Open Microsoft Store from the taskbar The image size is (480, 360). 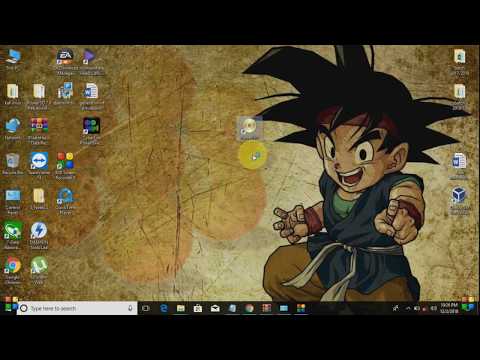click(198, 308)
